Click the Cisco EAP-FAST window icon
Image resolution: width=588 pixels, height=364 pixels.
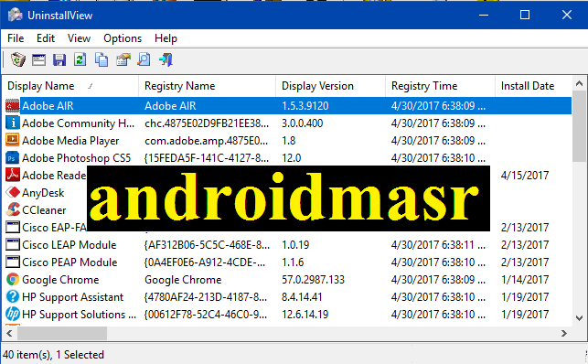[13, 227]
